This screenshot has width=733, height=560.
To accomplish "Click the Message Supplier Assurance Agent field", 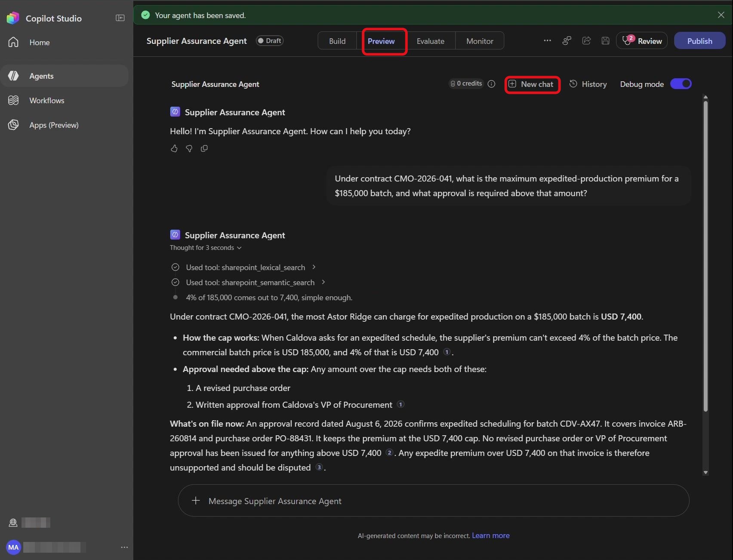I will click(x=434, y=501).
